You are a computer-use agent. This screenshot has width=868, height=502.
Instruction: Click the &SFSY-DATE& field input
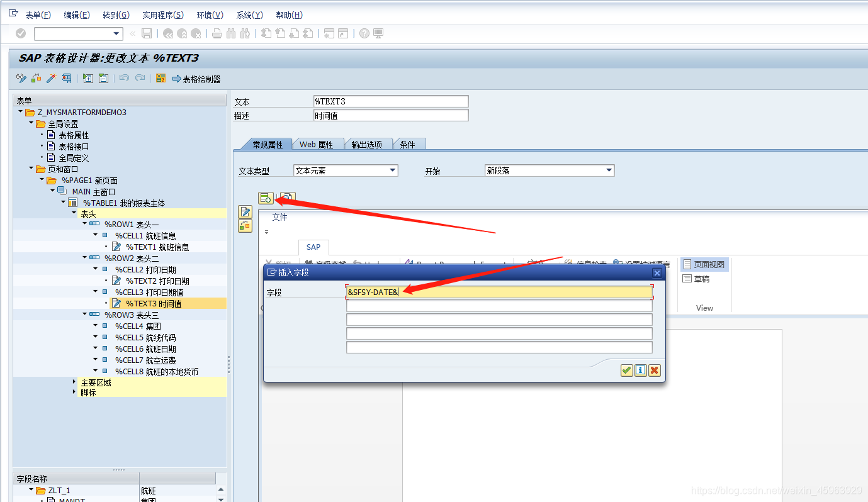point(499,292)
